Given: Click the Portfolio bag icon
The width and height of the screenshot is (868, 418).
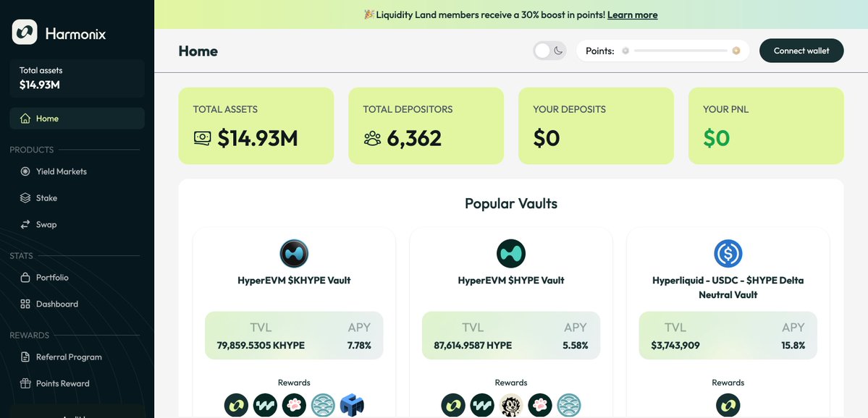Looking at the screenshot, I should pyautogui.click(x=25, y=278).
